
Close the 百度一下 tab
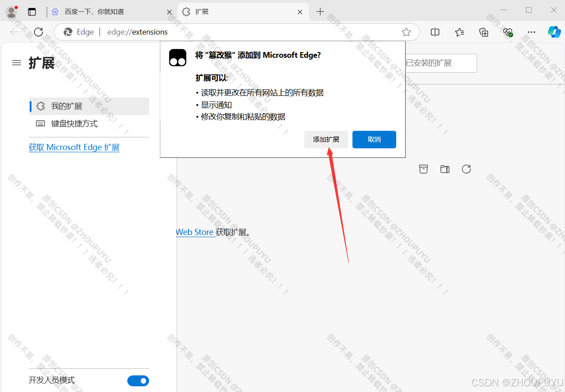click(x=170, y=12)
